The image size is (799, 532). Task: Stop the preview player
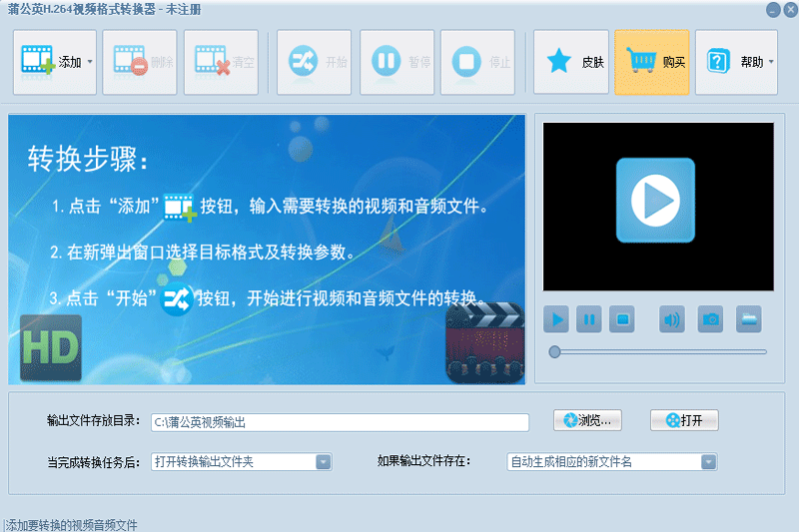pos(622,319)
